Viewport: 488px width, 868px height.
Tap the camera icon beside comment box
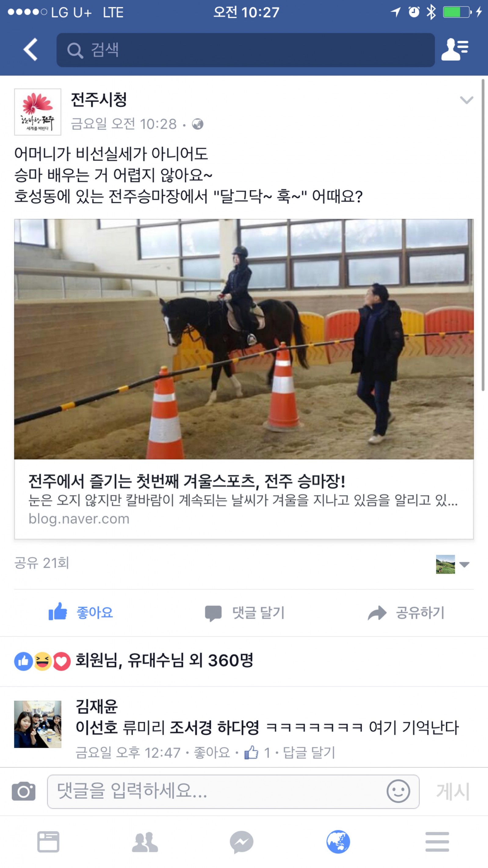tap(23, 791)
